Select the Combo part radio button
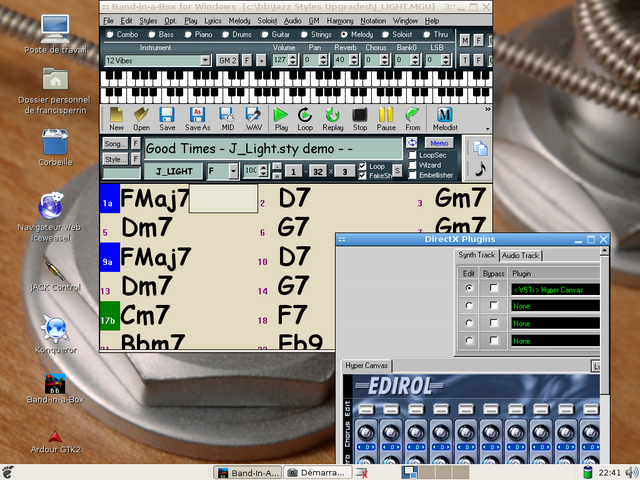This screenshot has width=640, height=480. (109, 35)
